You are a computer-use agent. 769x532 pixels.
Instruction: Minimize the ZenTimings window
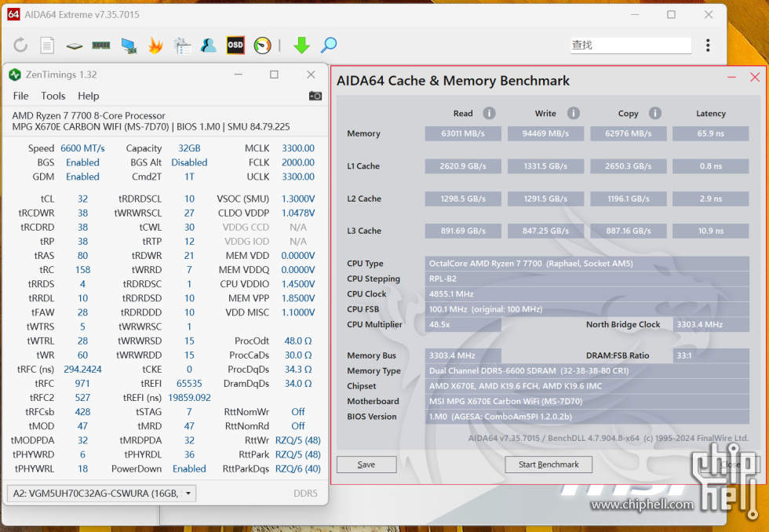(239, 75)
